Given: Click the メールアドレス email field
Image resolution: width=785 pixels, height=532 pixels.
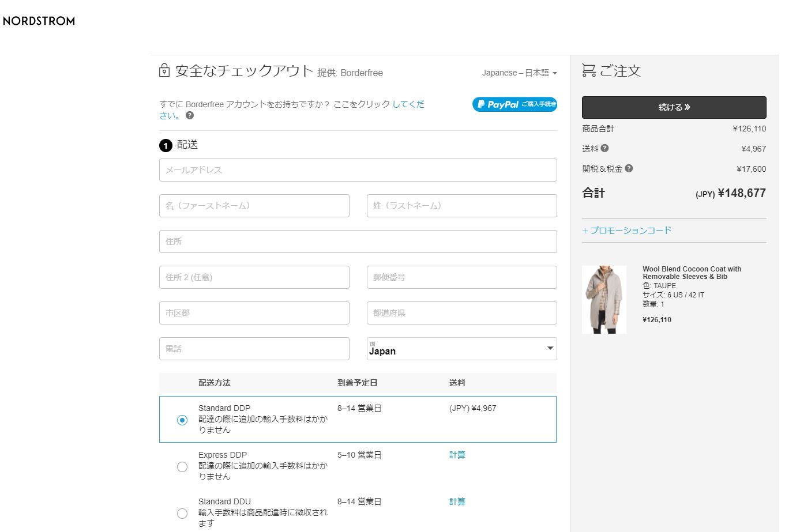Looking at the screenshot, I should [x=358, y=170].
